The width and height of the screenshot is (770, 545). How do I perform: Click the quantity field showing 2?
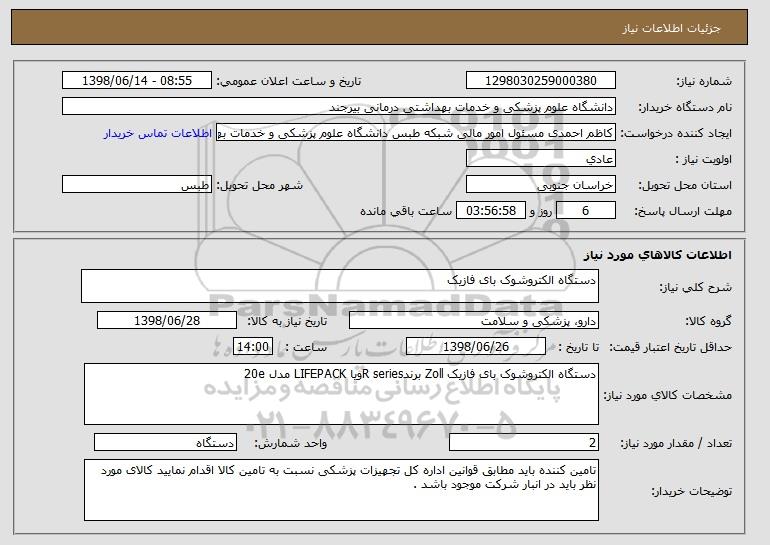[x=524, y=442]
